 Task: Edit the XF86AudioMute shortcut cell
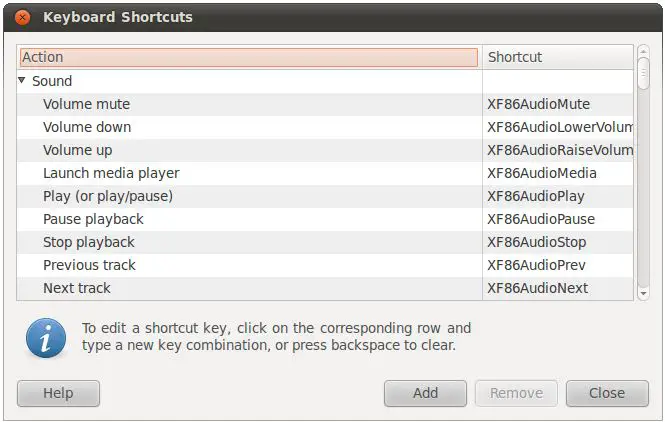pos(538,104)
